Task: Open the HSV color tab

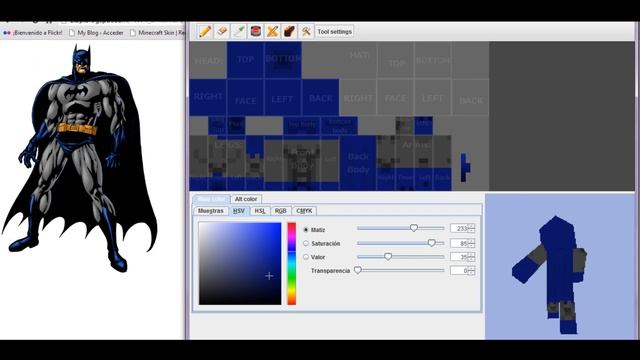Action: tap(239, 211)
